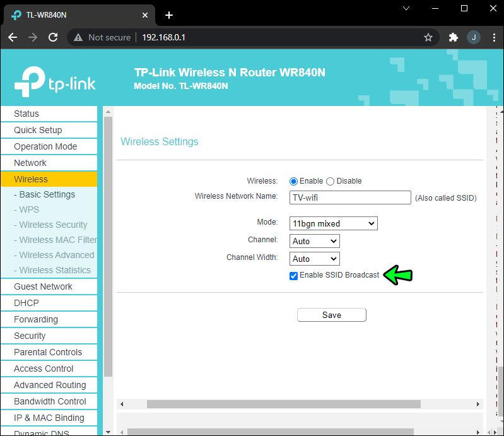Expand the Channel dropdown
504x436 pixels.
pyautogui.click(x=314, y=241)
